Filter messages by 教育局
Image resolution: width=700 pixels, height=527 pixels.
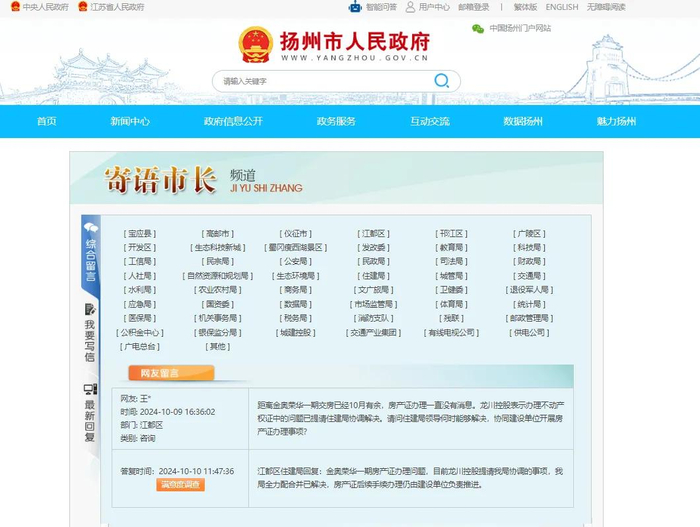tap(451, 247)
